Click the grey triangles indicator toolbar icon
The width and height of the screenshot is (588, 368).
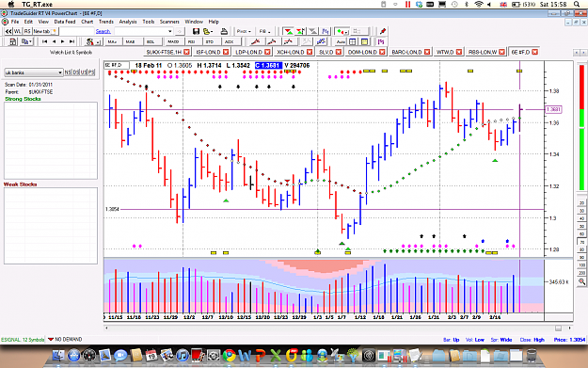coord(312,31)
